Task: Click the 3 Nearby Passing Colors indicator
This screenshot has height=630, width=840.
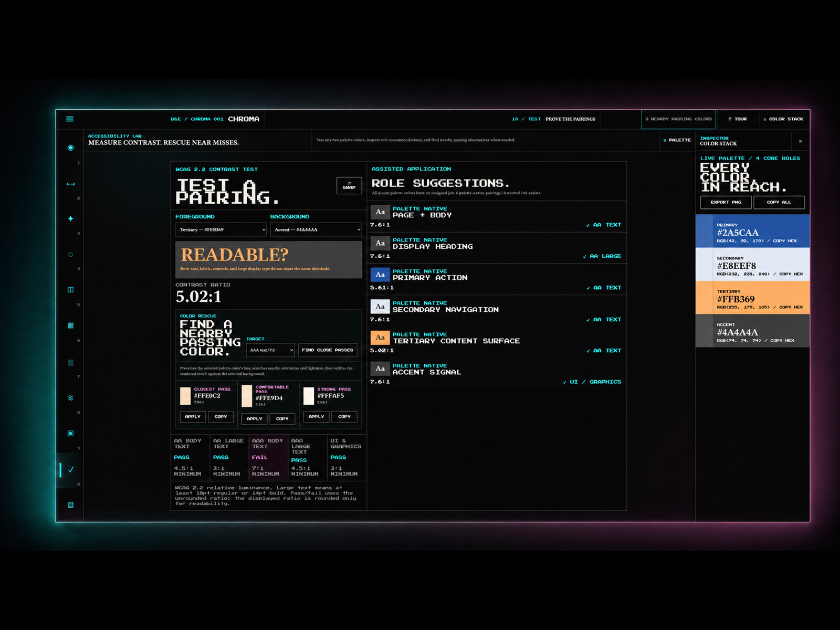Action: [x=679, y=119]
